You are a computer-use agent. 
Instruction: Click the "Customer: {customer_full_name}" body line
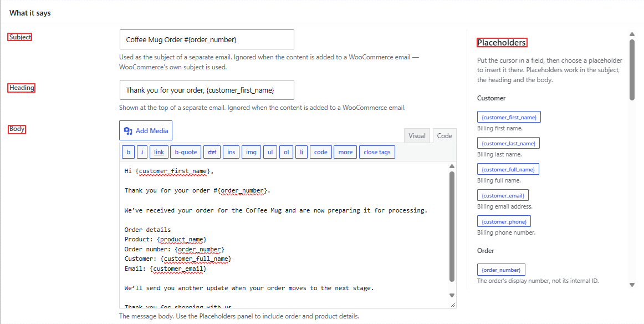pos(178,259)
